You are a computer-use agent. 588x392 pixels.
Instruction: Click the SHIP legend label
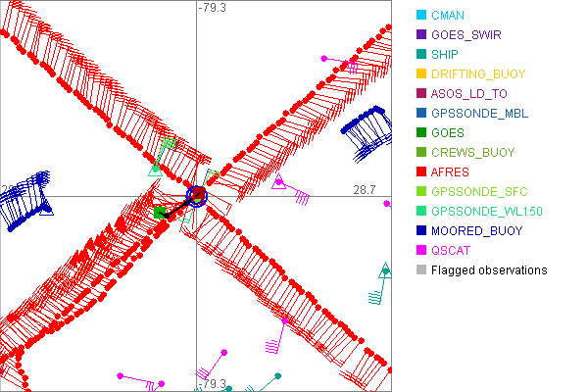pos(446,55)
